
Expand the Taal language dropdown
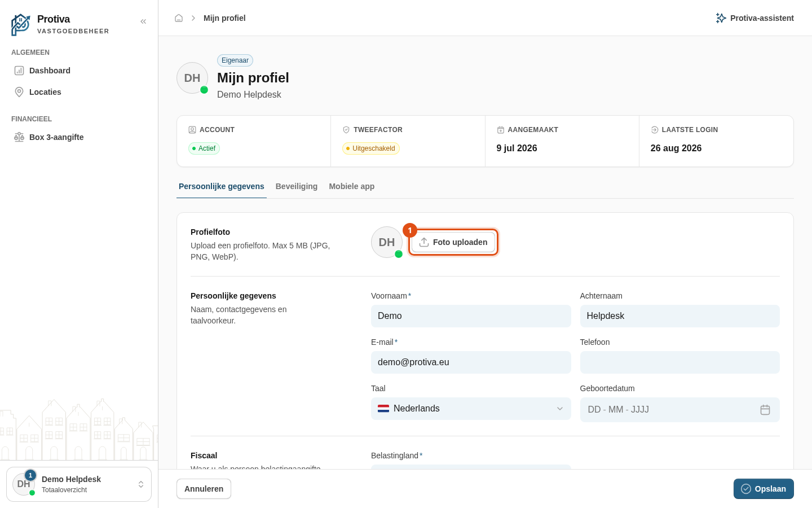point(471,409)
